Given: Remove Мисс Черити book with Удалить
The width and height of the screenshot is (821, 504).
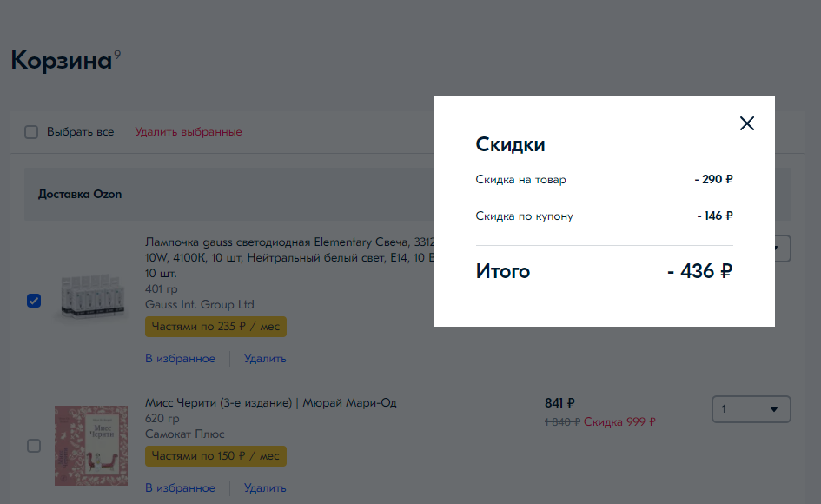Looking at the screenshot, I should coord(265,487).
